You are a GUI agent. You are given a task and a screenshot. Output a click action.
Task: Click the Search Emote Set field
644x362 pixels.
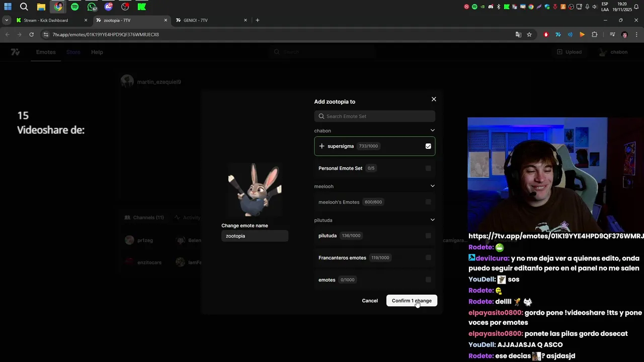point(375,116)
